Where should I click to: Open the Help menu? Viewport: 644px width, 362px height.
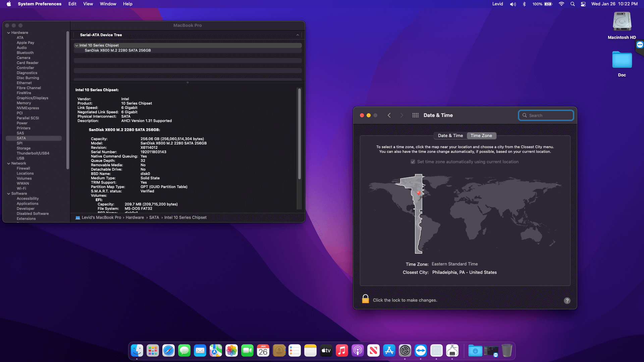(128, 4)
